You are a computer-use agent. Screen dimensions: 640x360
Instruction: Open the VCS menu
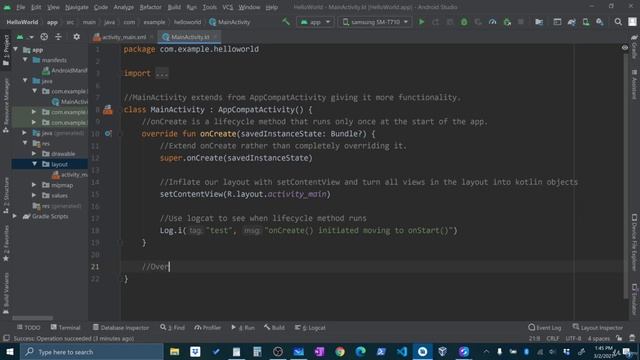228,7
